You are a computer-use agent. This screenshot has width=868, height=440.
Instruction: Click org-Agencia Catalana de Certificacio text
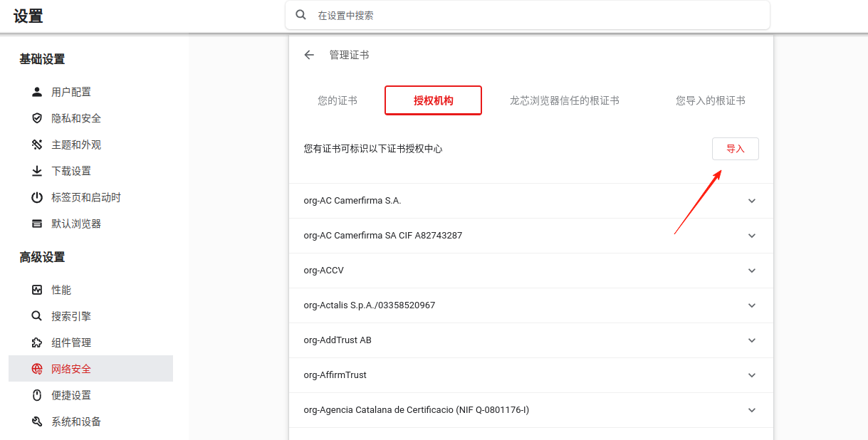417,410
